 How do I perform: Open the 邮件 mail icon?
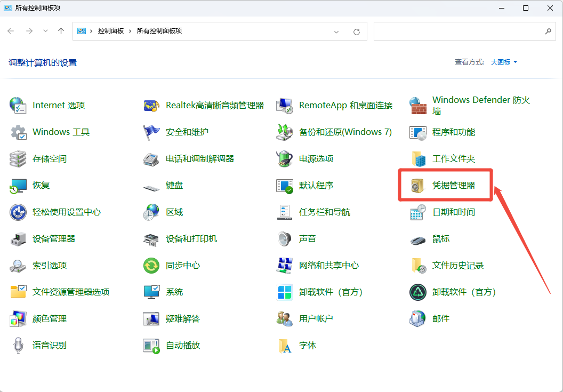[x=418, y=319]
